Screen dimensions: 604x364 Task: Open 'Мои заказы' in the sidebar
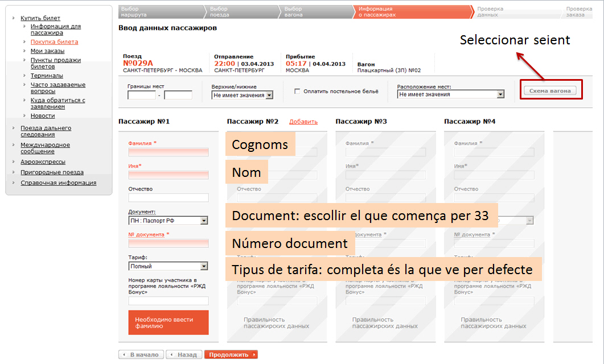click(x=43, y=51)
